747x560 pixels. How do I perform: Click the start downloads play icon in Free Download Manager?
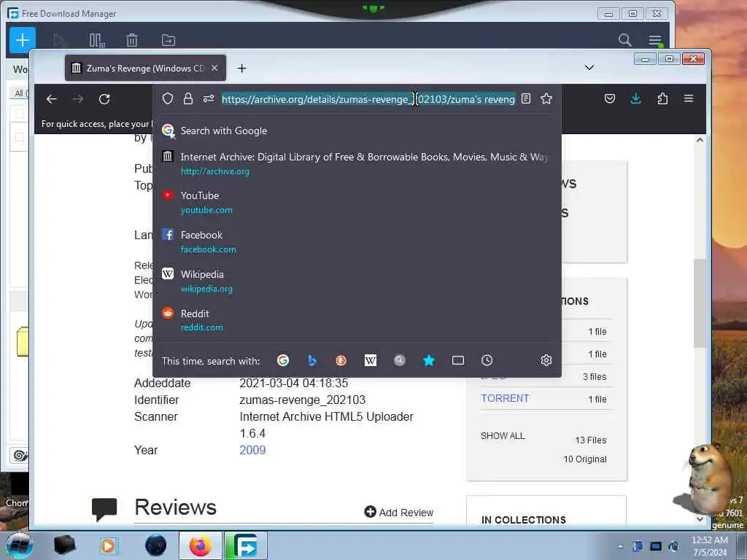pos(60,41)
